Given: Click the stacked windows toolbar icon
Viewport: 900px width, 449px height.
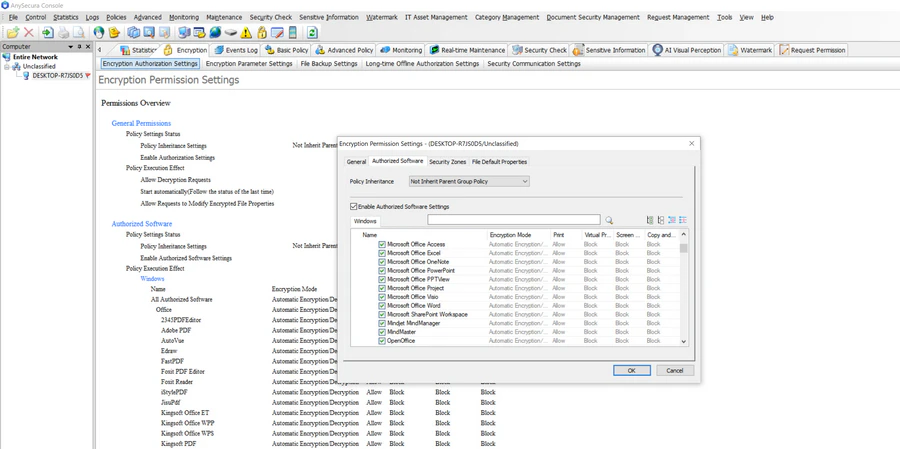Looking at the screenshot, I should point(133,33).
